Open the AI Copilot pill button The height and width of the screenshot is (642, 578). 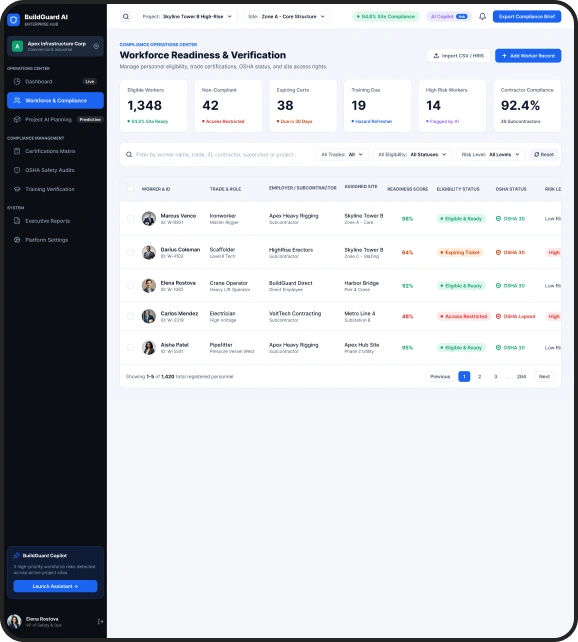pyautogui.click(x=449, y=16)
